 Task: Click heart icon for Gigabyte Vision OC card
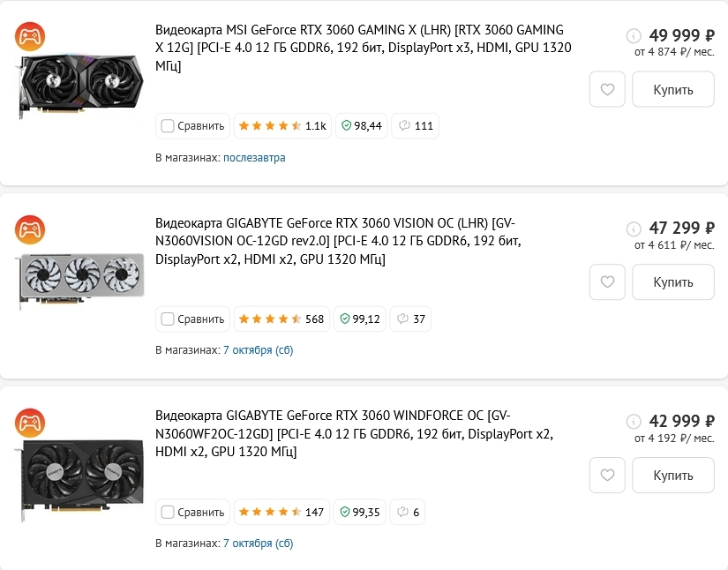click(607, 282)
